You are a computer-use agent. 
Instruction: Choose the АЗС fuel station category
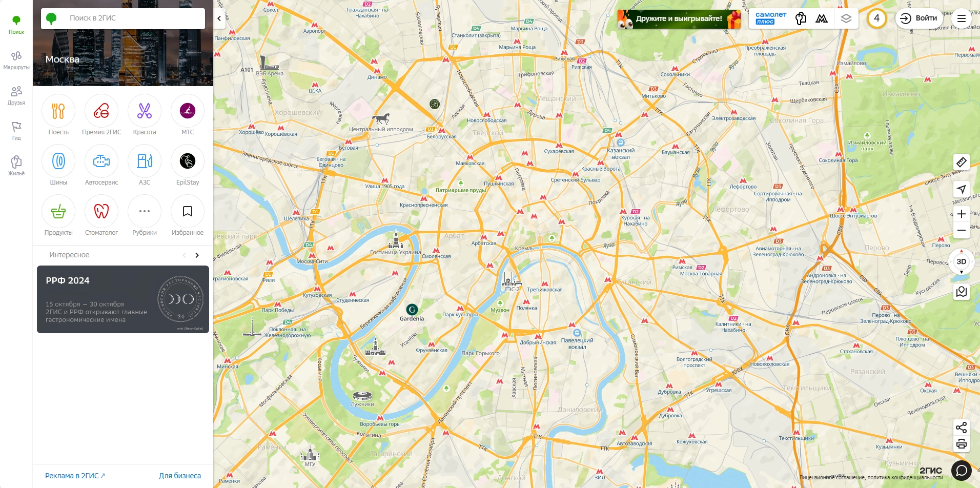click(145, 161)
